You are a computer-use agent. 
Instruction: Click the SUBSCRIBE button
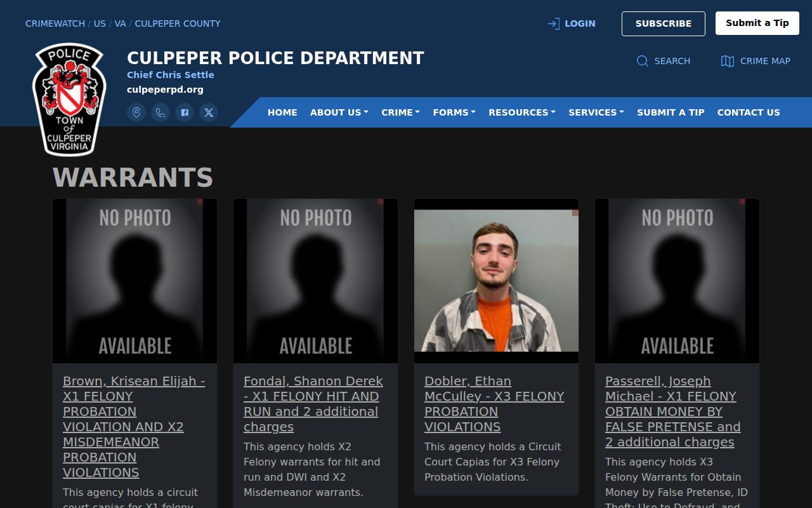click(x=664, y=23)
